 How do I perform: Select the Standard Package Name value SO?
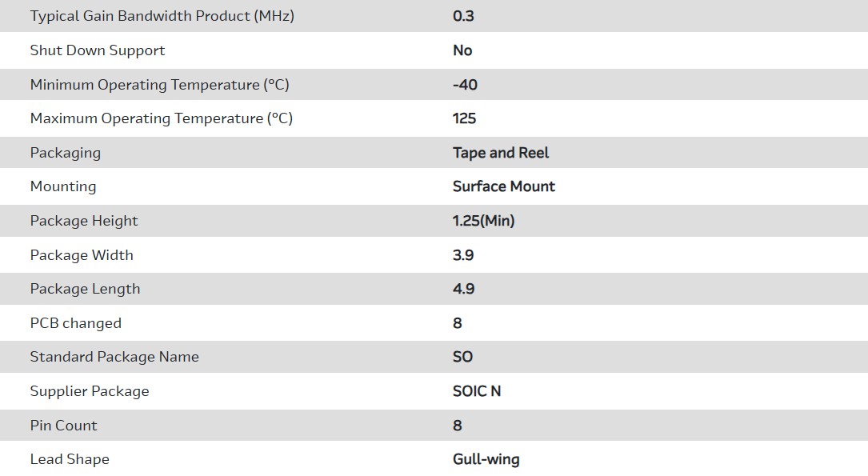pos(462,357)
